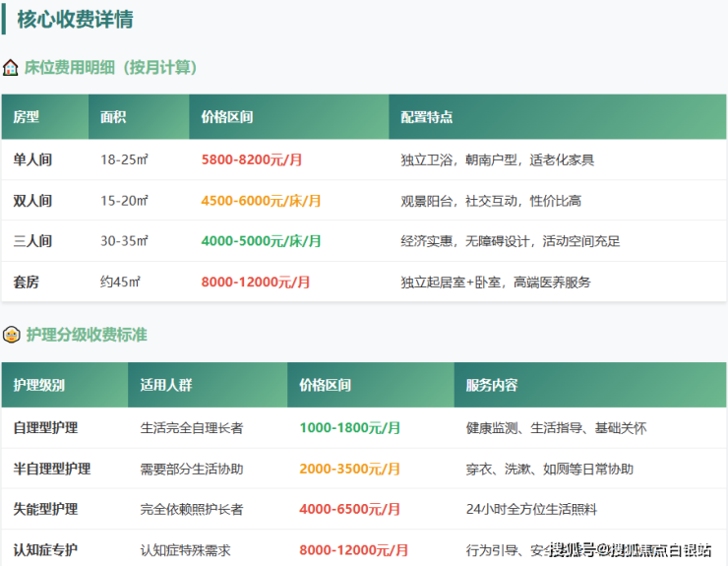Select the 约45㎡ area cell

120,283
